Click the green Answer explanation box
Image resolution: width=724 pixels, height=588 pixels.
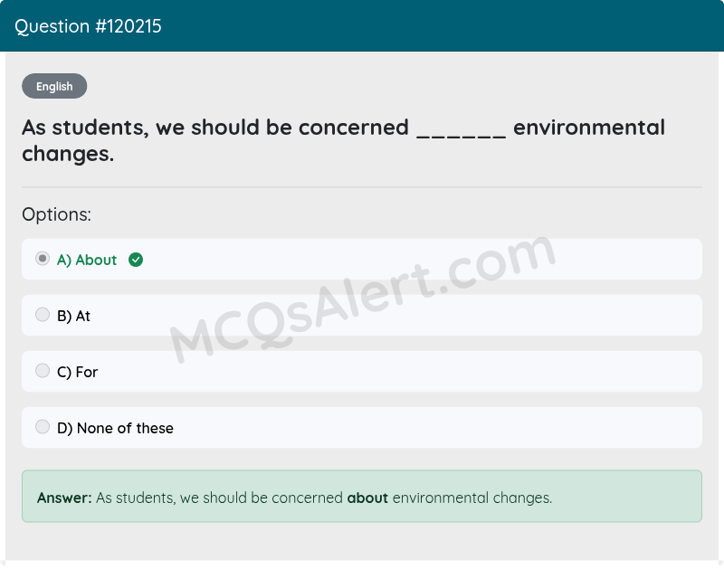[362, 496]
